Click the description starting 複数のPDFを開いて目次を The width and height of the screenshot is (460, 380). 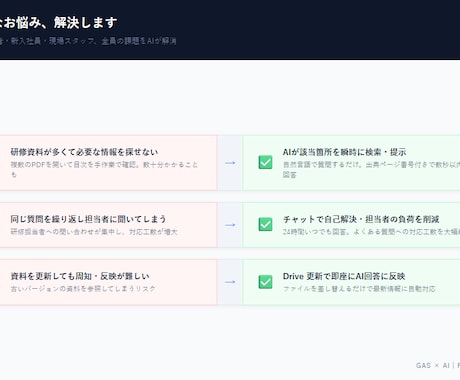click(104, 169)
